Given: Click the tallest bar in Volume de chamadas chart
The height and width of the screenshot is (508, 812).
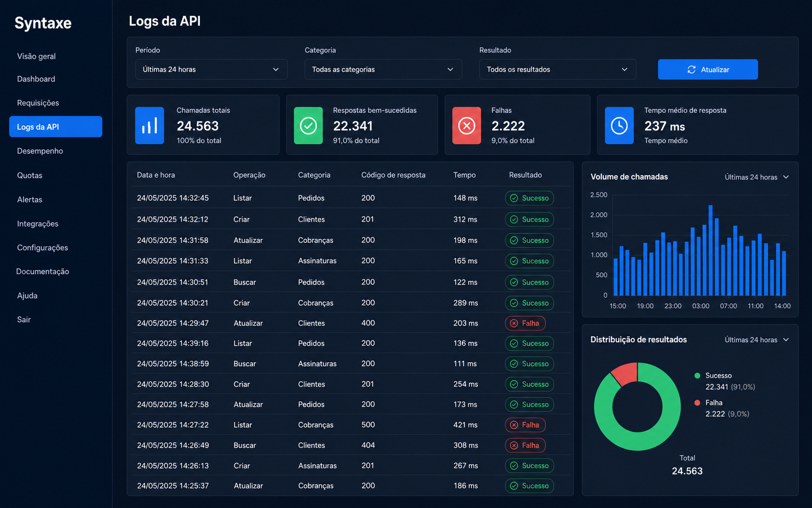Looking at the screenshot, I should pyautogui.click(x=710, y=250).
